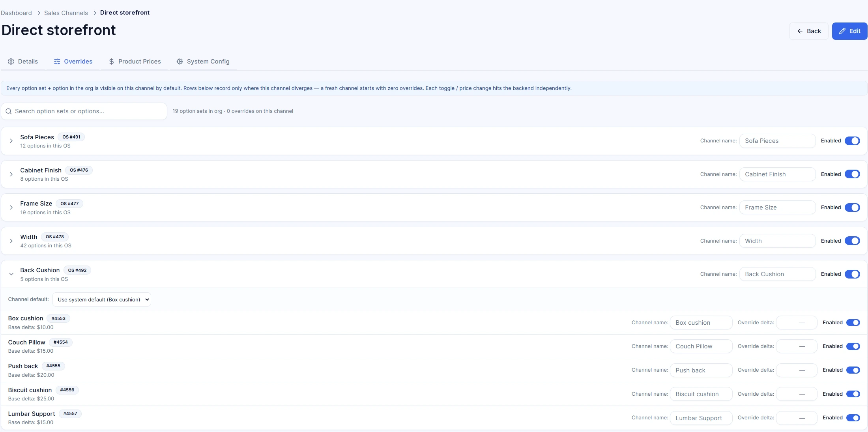
Task: Click the left arrow icon in Back button
Action: [800, 31]
